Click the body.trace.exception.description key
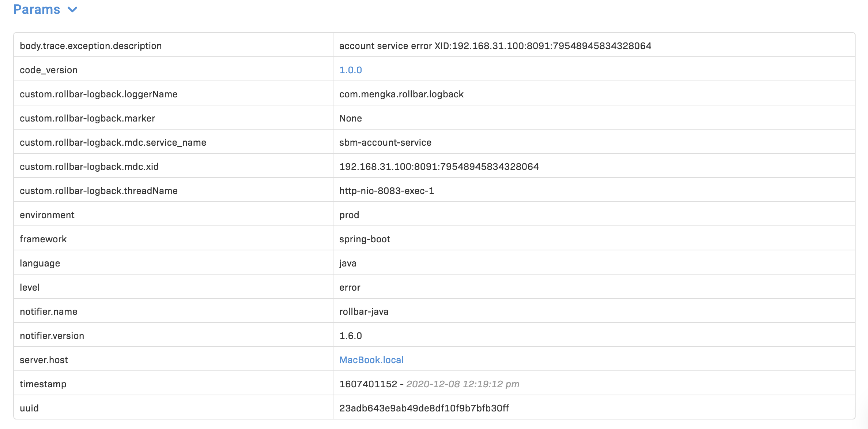Viewport: 868px width, 429px height. pyautogui.click(x=91, y=46)
